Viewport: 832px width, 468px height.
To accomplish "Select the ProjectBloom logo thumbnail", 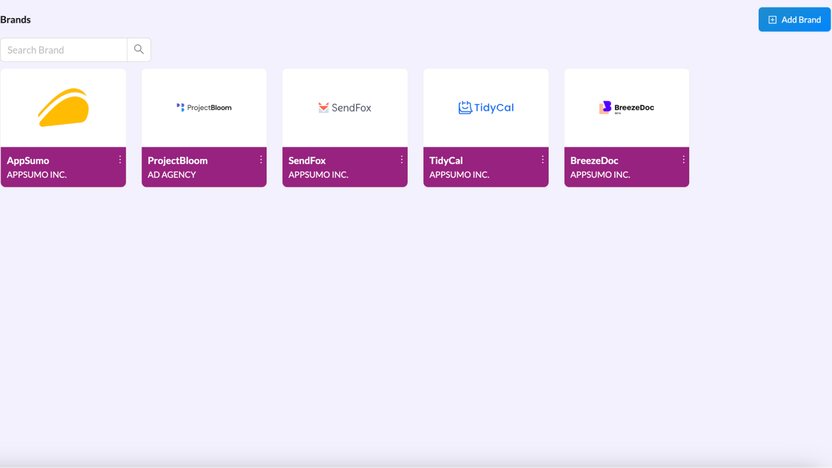I will (204, 107).
